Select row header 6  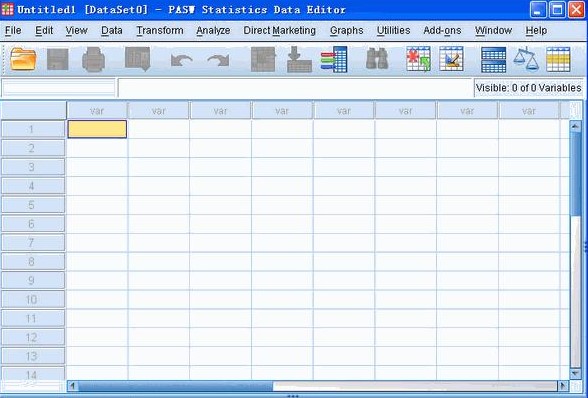tap(33, 224)
